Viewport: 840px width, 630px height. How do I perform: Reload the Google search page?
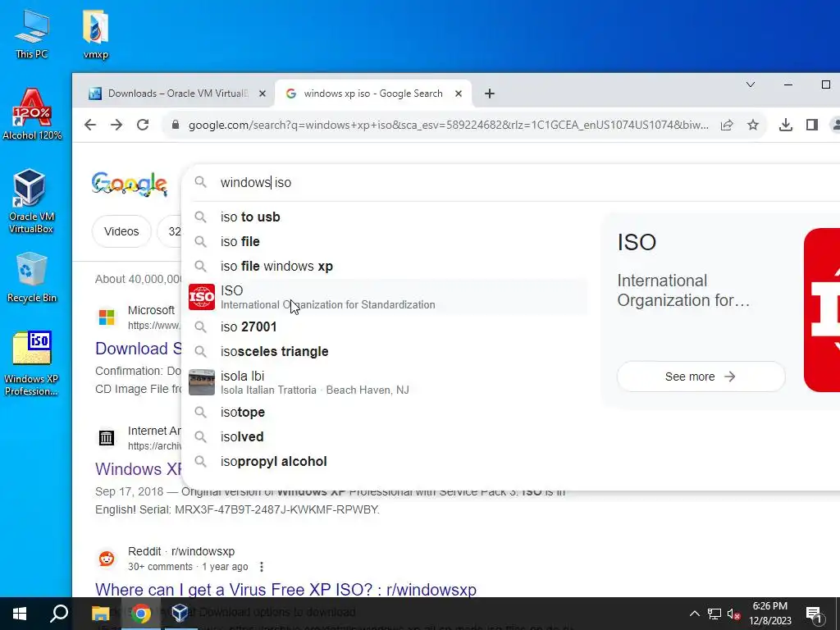[143, 125]
